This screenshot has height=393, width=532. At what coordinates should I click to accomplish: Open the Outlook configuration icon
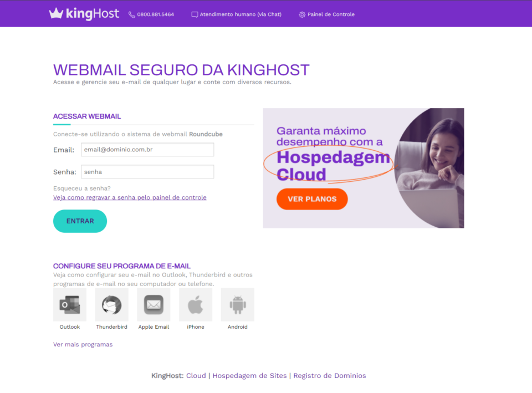pos(70,304)
